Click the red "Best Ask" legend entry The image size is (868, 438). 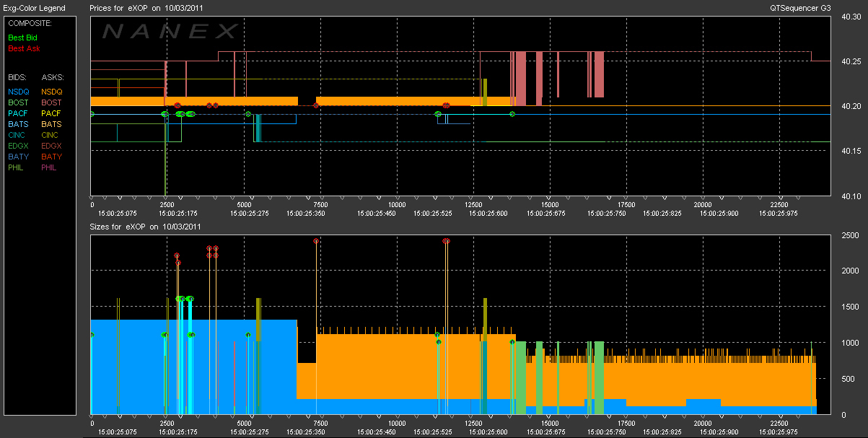pos(24,48)
